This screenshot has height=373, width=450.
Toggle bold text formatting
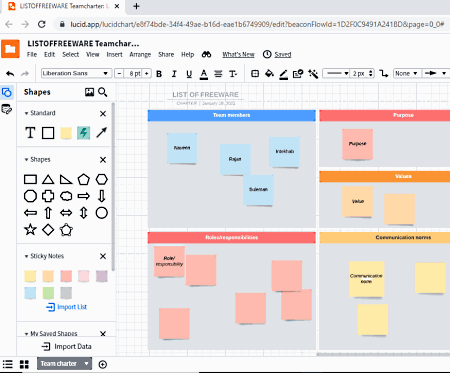pos(159,74)
